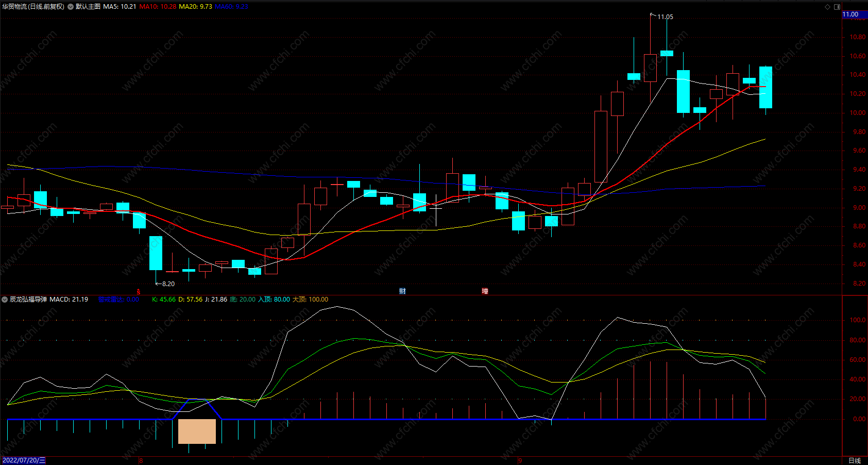Viewport: 868px width, 465px height.
Task: Click the J: 21.86 value
Action: (216, 300)
